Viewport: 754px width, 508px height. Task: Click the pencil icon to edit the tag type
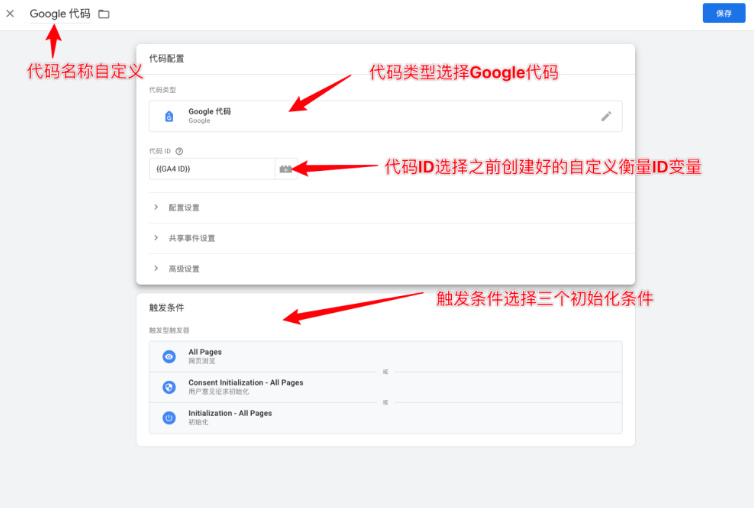[x=606, y=116]
